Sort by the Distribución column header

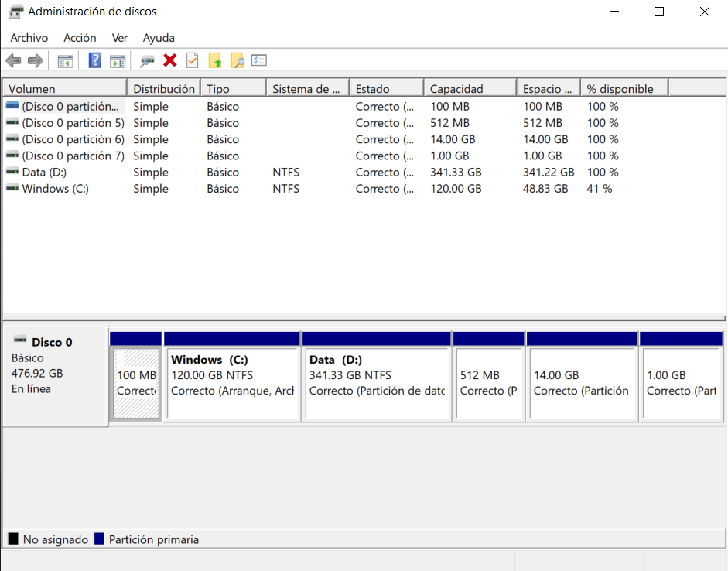[x=164, y=89]
